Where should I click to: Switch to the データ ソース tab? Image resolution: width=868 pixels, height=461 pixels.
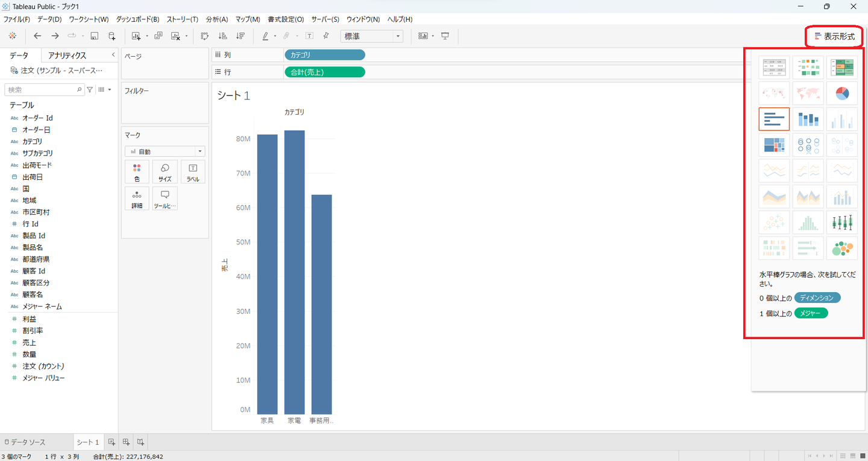tap(25, 442)
